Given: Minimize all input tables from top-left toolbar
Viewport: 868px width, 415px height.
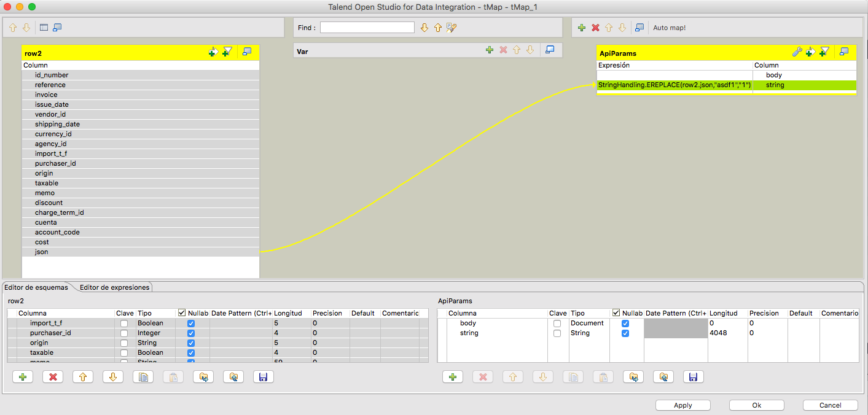Looking at the screenshot, I should 57,28.
